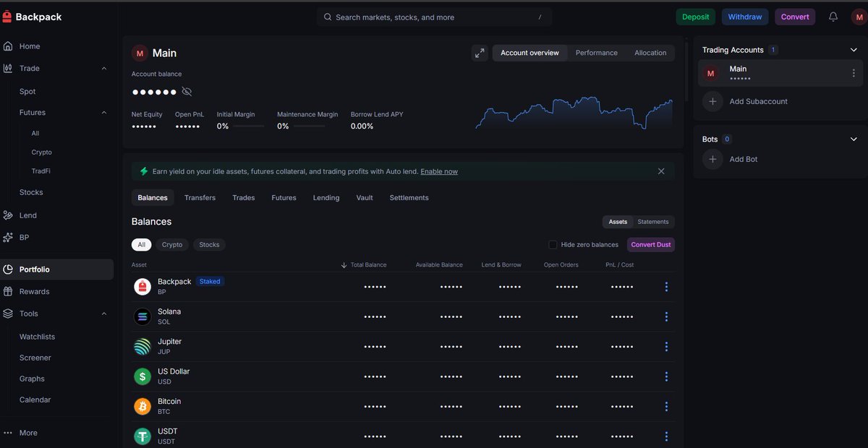Screen dimensions: 868x448
Task: Expand the account overview chart fullscreen
Action: (480, 53)
